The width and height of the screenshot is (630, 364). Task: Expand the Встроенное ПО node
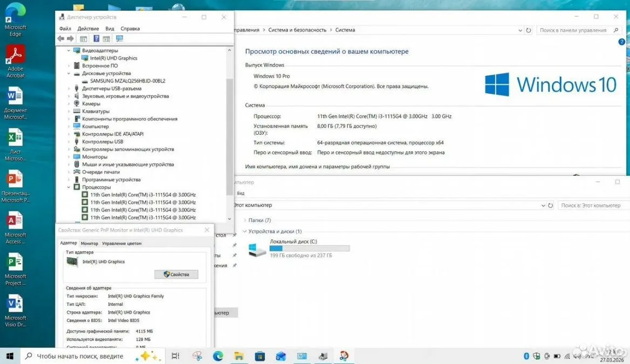coord(69,66)
